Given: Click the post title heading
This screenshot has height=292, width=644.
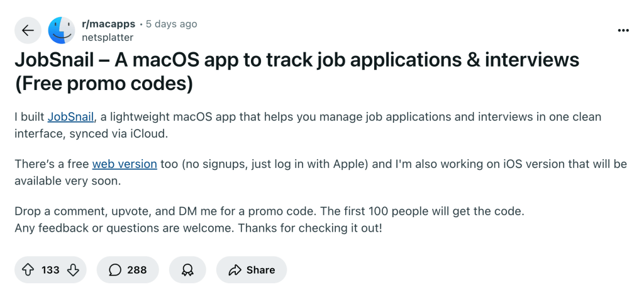Looking at the screenshot, I should pyautogui.click(x=297, y=72).
